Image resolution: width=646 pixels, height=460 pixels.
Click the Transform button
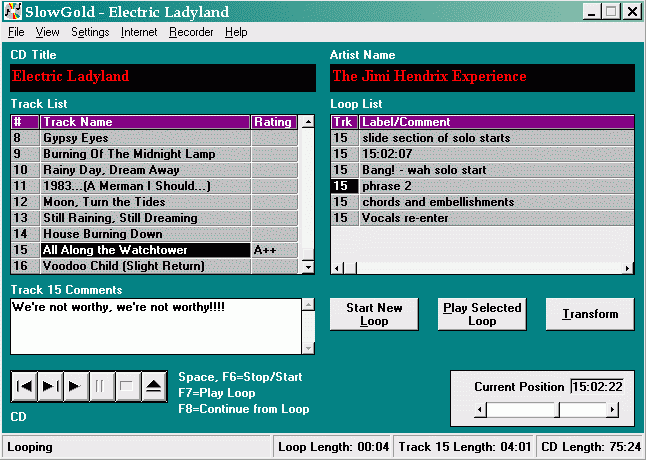tap(590, 314)
